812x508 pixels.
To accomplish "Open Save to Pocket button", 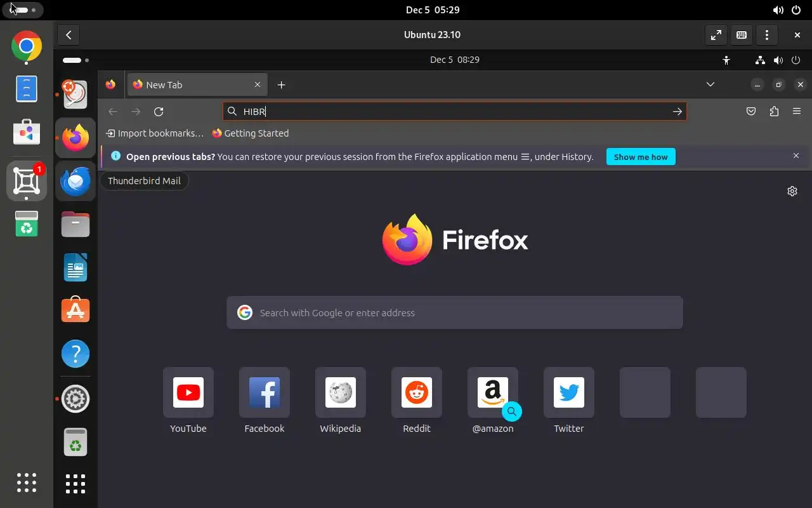I will tap(751, 112).
